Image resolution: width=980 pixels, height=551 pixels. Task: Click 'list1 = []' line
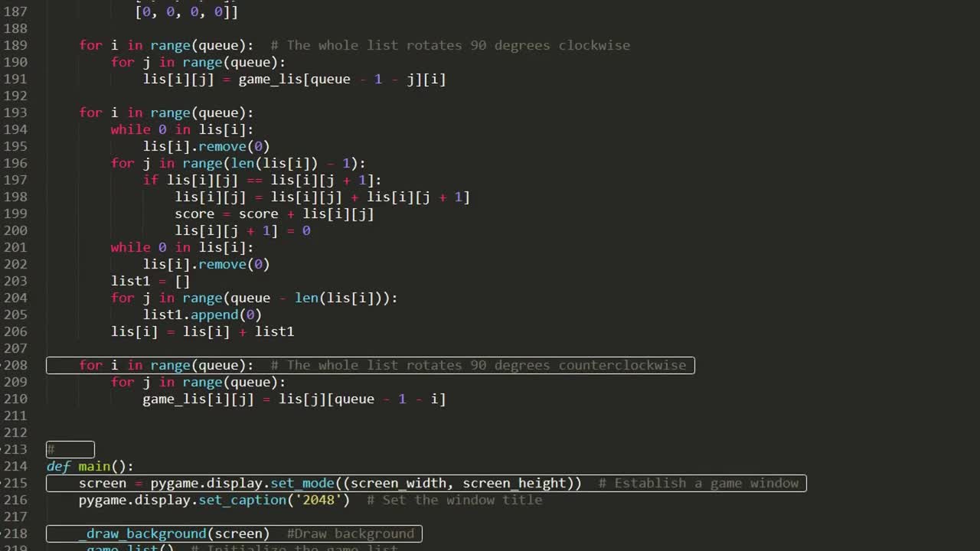tap(150, 281)
